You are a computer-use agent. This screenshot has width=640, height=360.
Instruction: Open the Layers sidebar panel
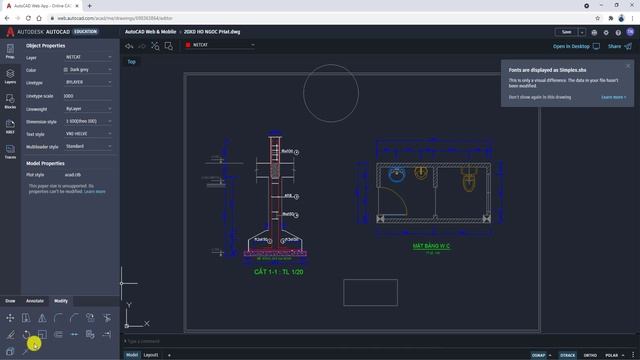click(x=10, y=76)
